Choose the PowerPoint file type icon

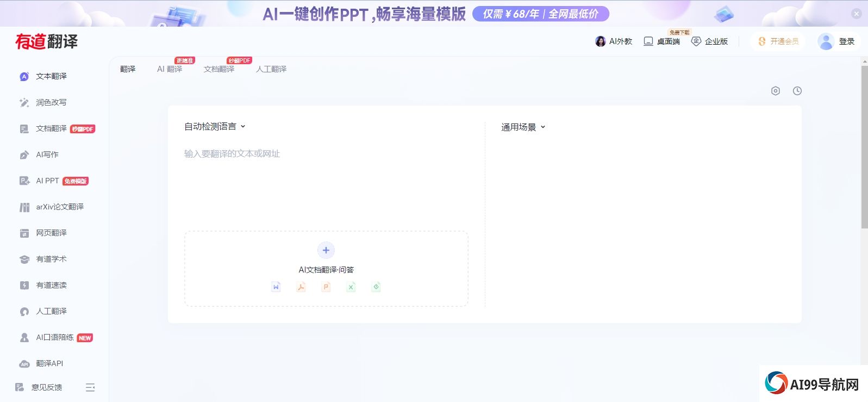[x=326, y=287]
